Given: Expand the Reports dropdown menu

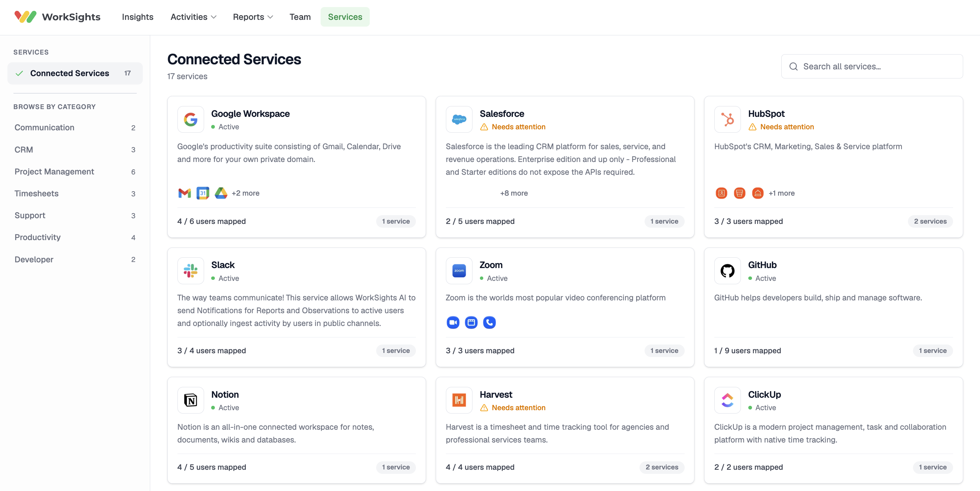Looking at the screenshot, I should pos(253,17).
